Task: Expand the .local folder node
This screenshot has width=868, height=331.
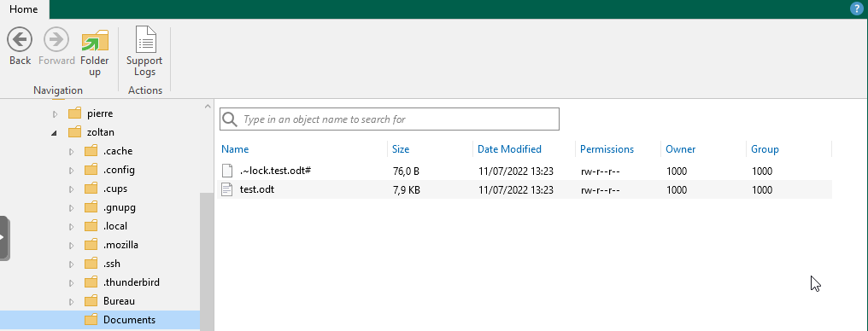Action: point(71,227)
